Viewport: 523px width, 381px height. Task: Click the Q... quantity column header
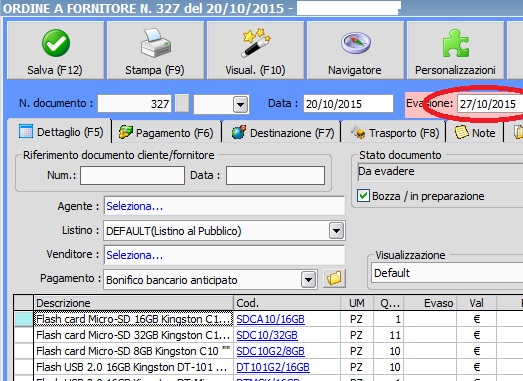pos(389,303)
